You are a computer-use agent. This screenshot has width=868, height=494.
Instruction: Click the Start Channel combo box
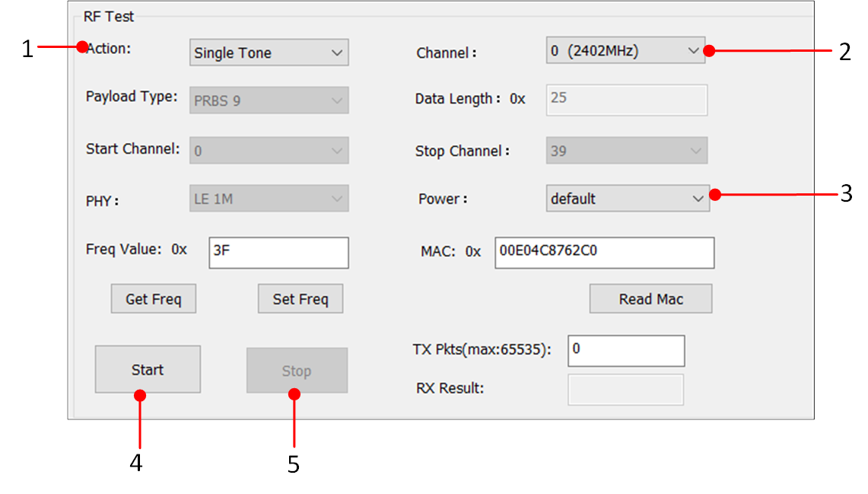269,151
